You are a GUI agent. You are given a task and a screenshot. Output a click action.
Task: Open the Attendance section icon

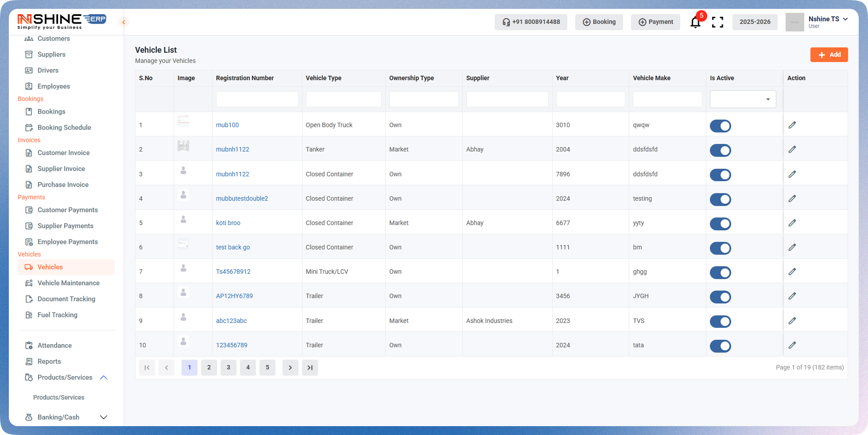pos(29,346)
